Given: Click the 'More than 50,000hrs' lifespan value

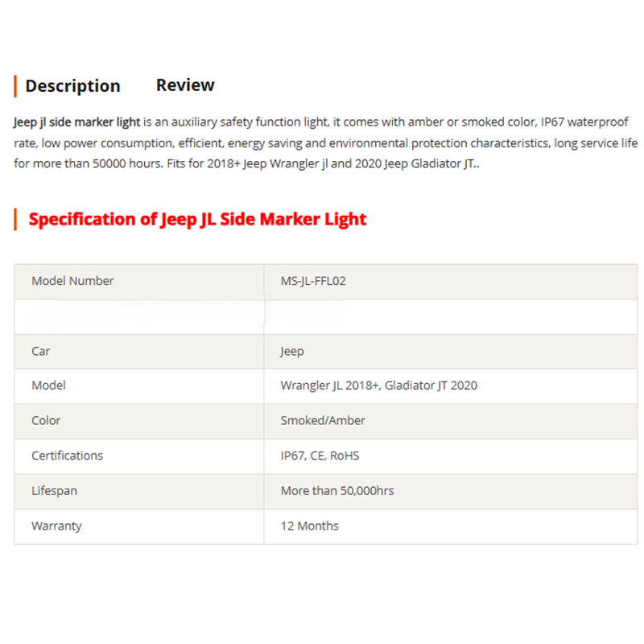Looking at the screenshot, I should (x=337, y=490).
